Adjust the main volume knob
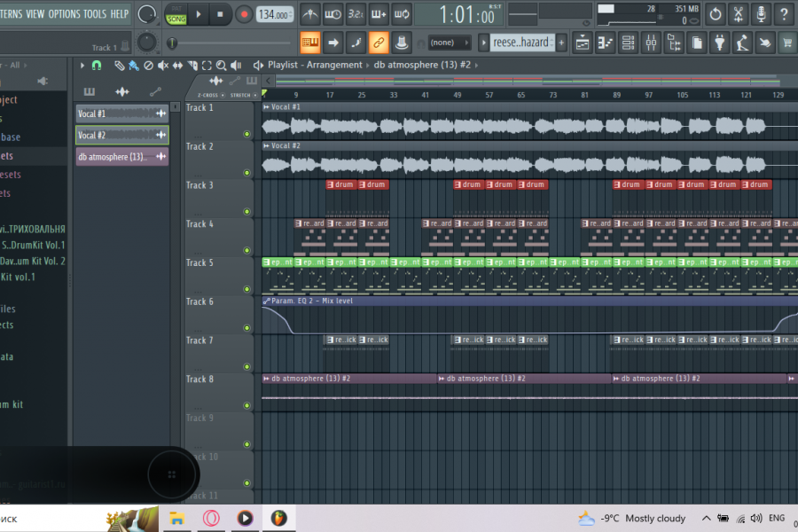This screenshot has height=532, width=798. pyautogui.click(x=146, y=14)
